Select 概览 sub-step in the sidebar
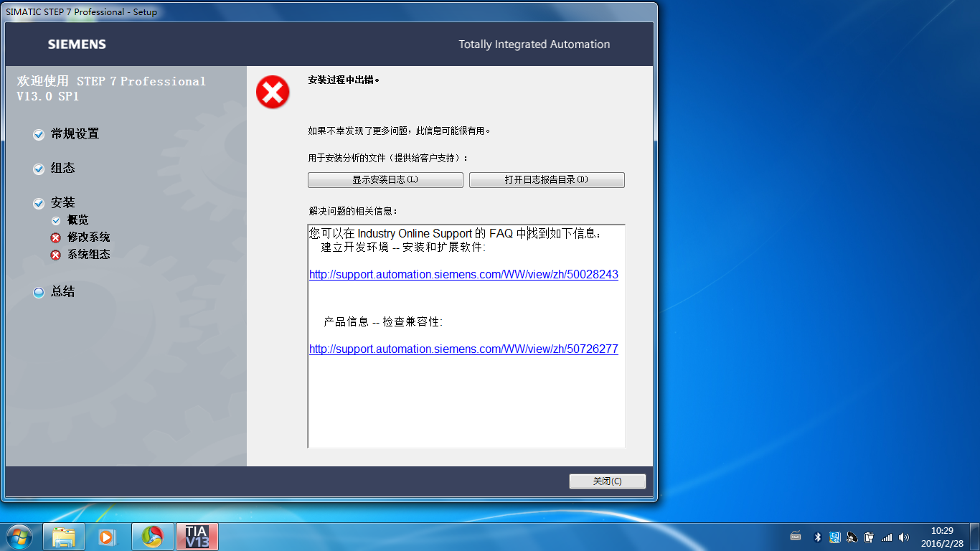The height and width of the screenshot is (551, 980). (x=78, y=220)
